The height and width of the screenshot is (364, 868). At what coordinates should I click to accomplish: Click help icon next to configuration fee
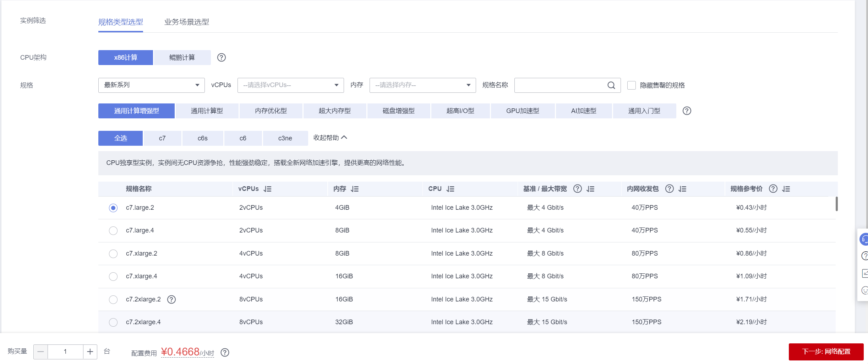click(x=225, y=353)
